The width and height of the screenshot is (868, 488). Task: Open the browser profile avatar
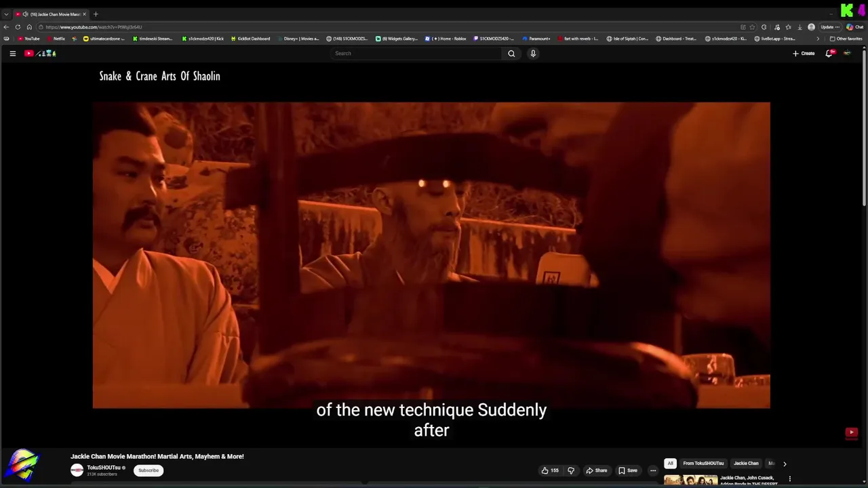pyautogui.click(x=811, y=27)
